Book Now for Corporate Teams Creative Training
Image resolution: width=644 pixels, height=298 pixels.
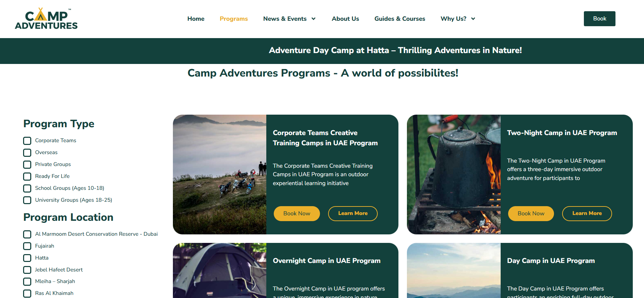[x=297, y=214]
